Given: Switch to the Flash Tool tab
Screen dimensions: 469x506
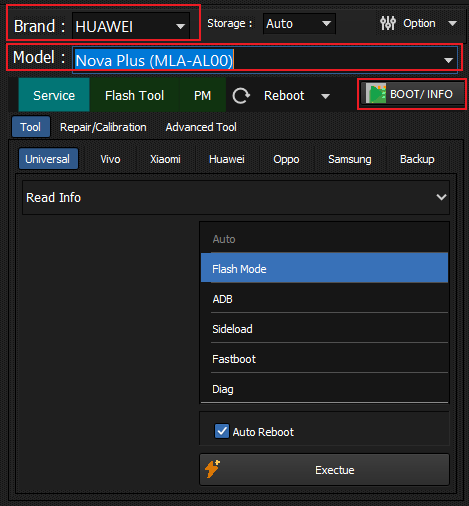Looking at the screenshot, I should click(x=134, y=95).
